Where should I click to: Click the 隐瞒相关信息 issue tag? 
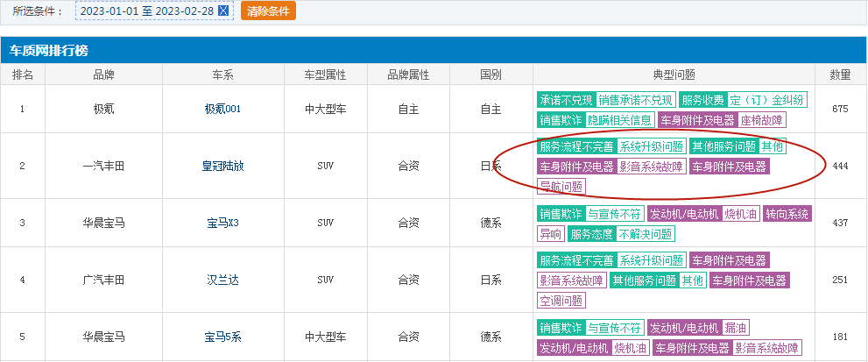point(619,120)
